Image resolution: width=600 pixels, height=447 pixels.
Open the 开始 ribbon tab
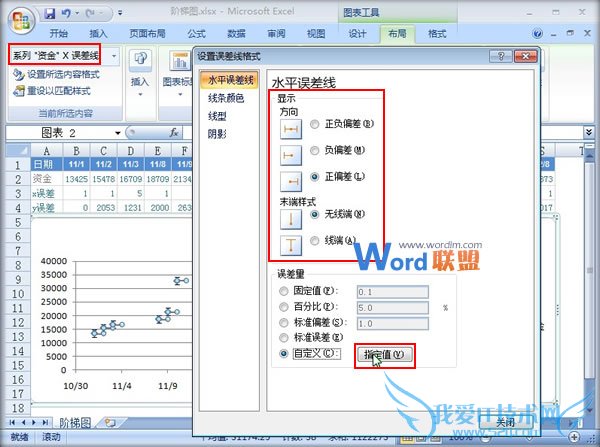coord(59,34)
